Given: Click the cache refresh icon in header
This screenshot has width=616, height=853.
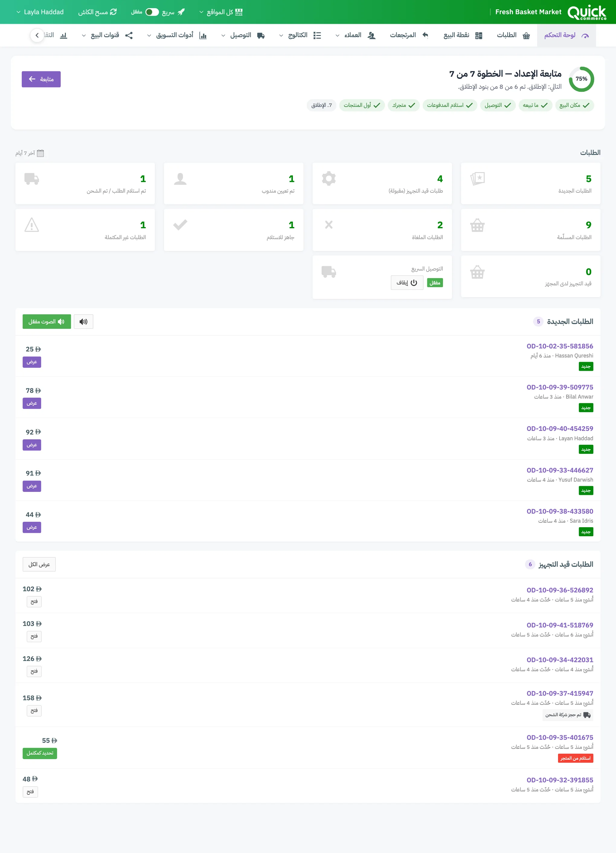Looking at the screenshot, I should (113, 12).
